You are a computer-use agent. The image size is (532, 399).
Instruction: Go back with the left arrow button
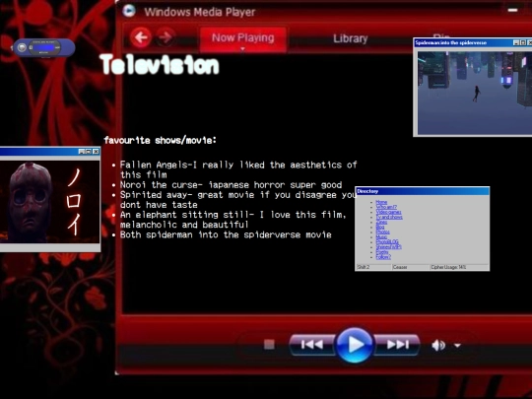click(x=141, y=37)
